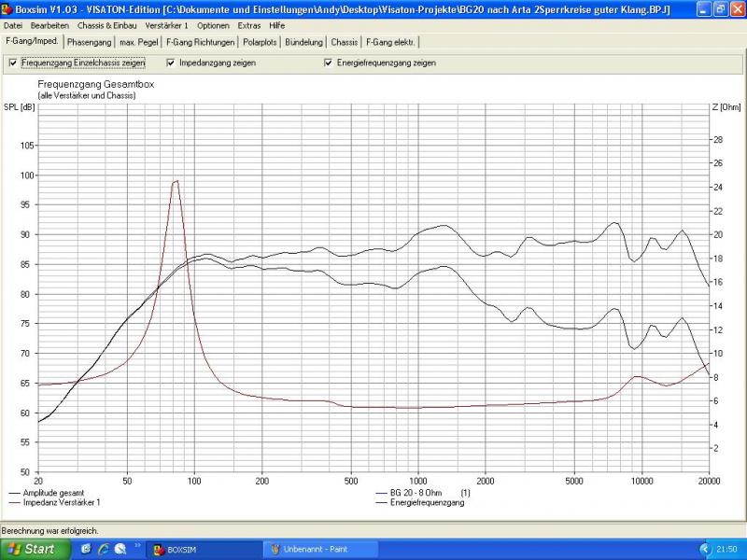
Task: Click the third Quick Launch icon in taskbar
Action: point(120,549)
